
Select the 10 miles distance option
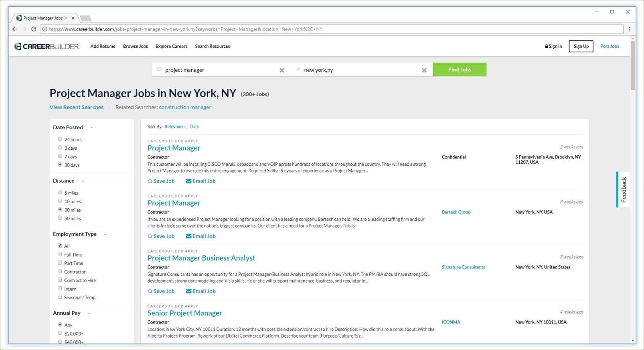point(60,201)
